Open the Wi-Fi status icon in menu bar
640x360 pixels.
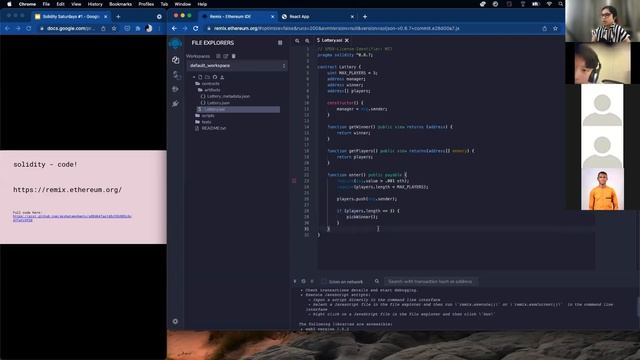549,4
